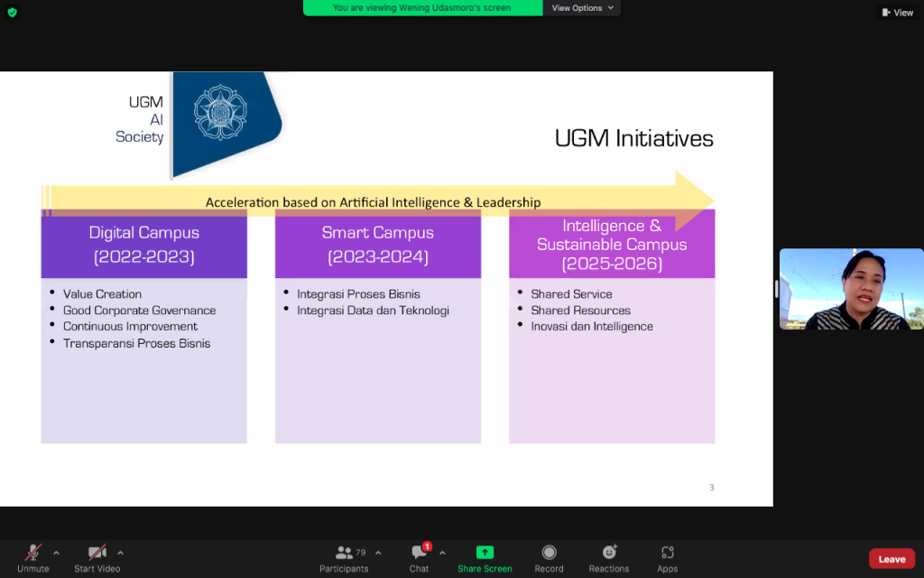Click the 'Continuous Improvement' bullet
Screen dimensions: 924x578
click(130, 326)
